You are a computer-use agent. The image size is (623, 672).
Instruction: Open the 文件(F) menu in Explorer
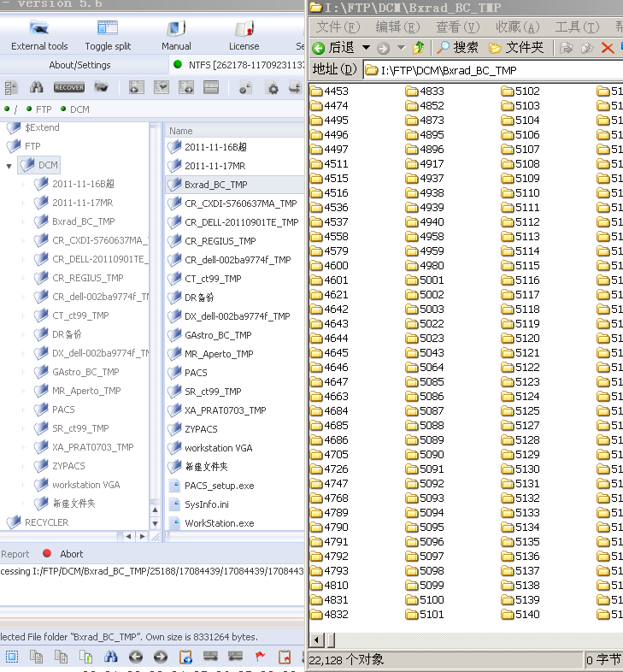338,27
